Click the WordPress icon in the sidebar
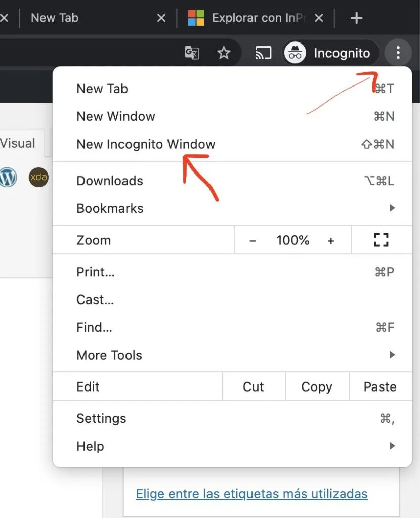Screen dimensions: 420x518 (x=7, y=178)
